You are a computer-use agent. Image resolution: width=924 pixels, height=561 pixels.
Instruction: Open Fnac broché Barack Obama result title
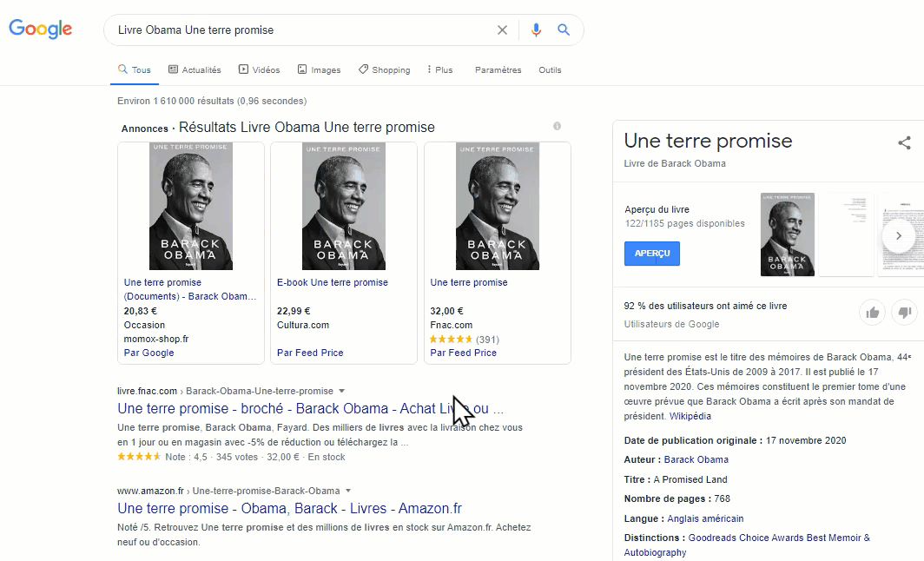point(311,408)
